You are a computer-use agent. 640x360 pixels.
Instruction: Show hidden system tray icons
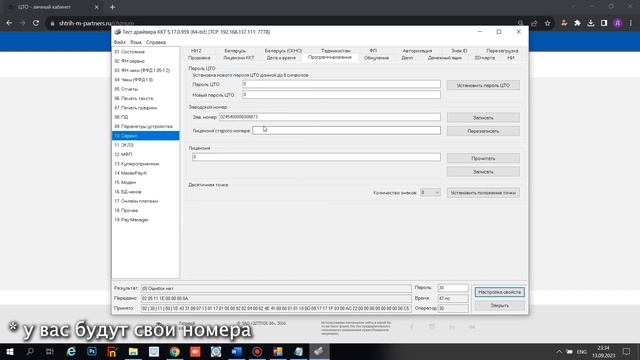(x=559, y=351)
